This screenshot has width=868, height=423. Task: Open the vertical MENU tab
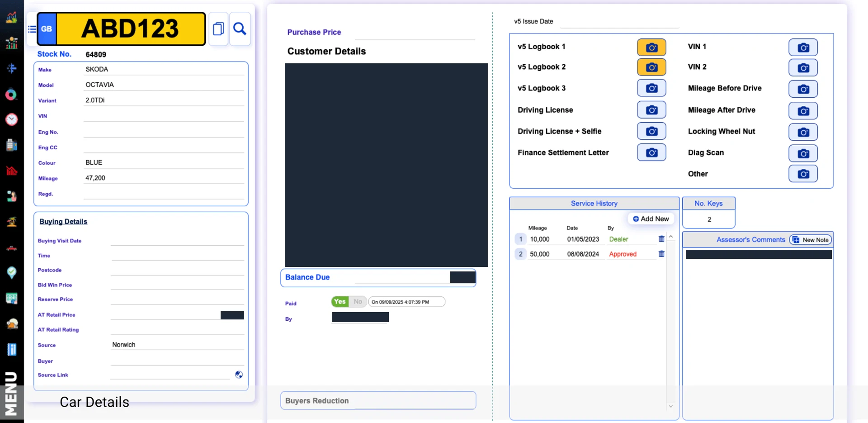click(x=11, y=394)
